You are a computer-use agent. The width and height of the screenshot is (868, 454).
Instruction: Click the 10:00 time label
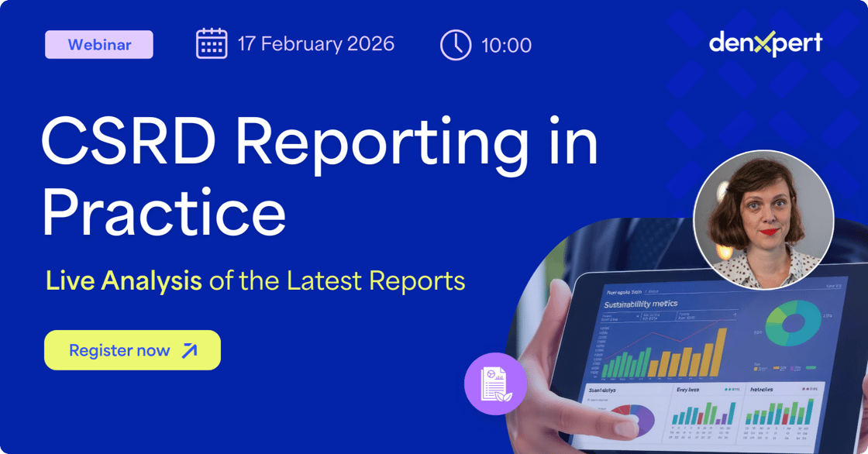pyautogui.click(x=506, y=45)
